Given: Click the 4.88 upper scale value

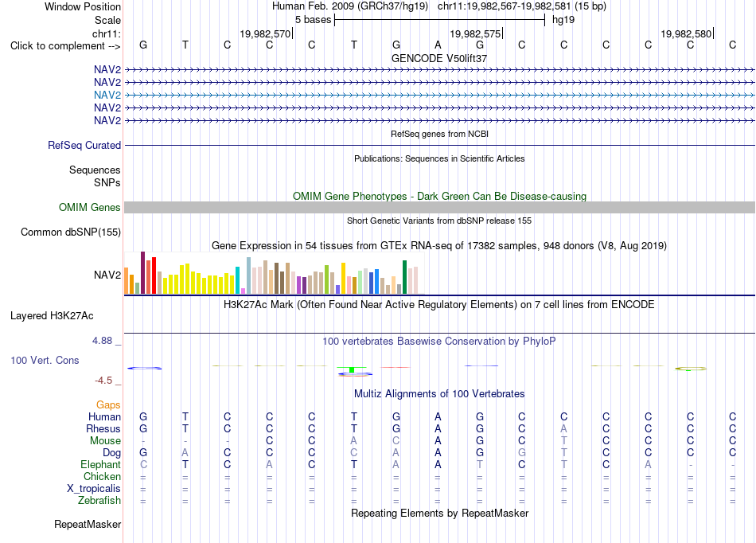Looking at the screenshot, I should pos(102,341).
